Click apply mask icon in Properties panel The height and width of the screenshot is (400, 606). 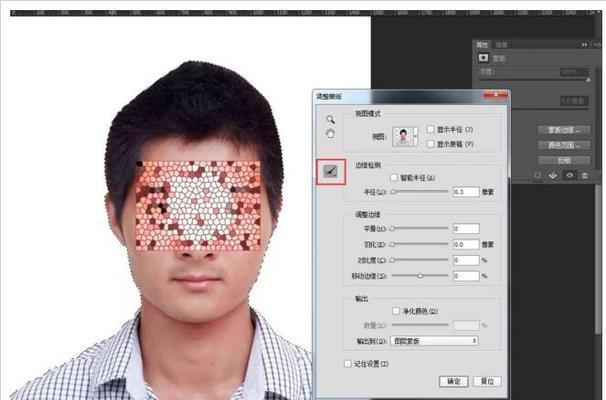[553, 175]
